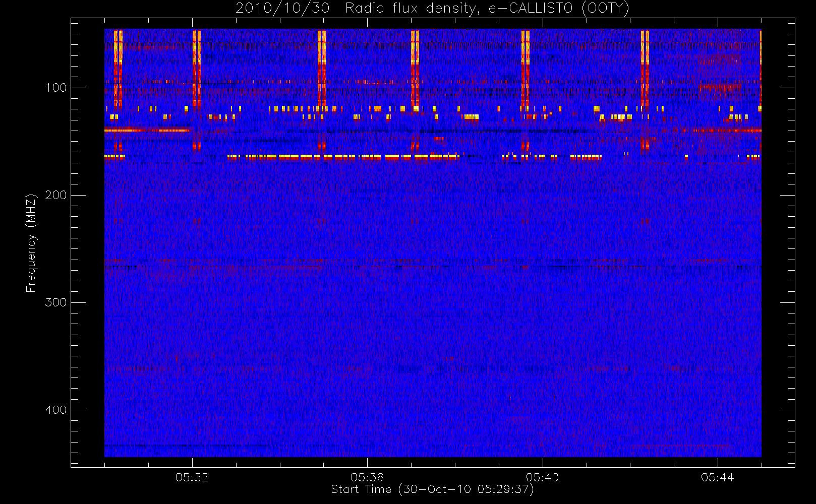The height and width of the screenshot is (504, 816).
Task: Click the '05:44' time tick label
Action: [x=718, y=477]
